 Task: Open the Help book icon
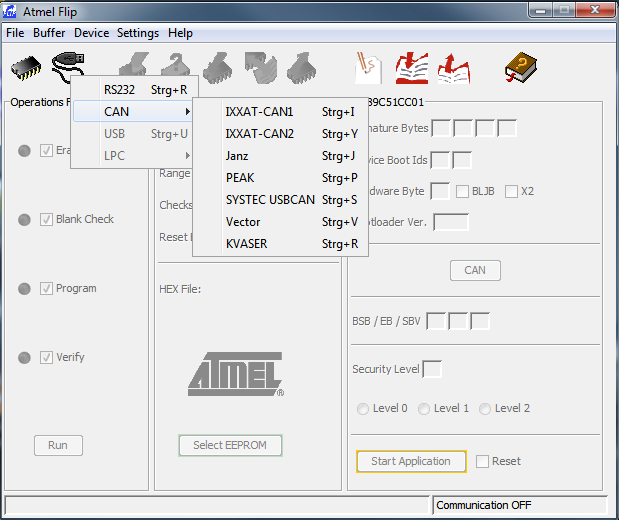tap(521, 68)
